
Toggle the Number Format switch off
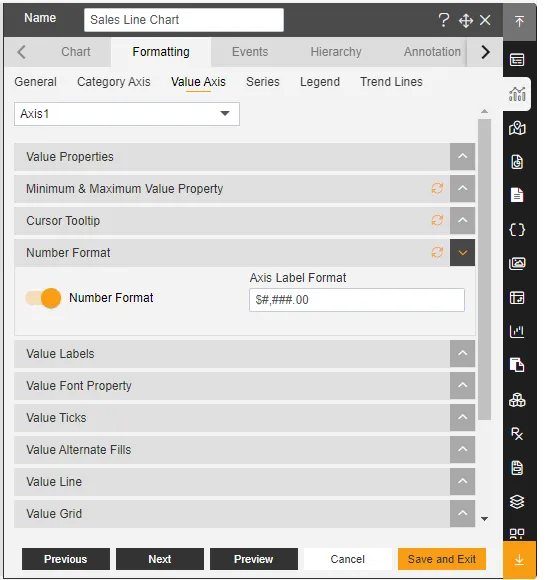[x=43, y=298]
